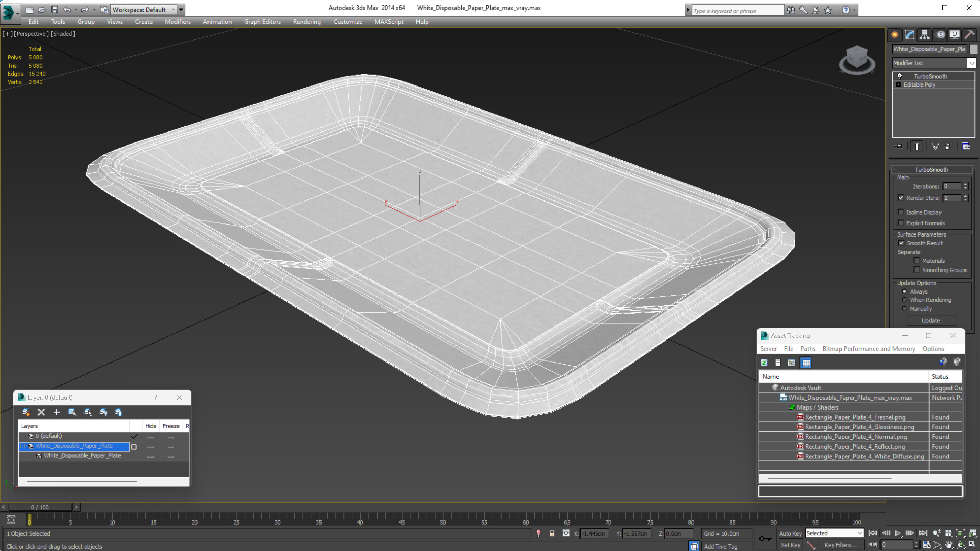
Task: Enable Separate by Materials checkbox
Action: (x=917, y=261)
